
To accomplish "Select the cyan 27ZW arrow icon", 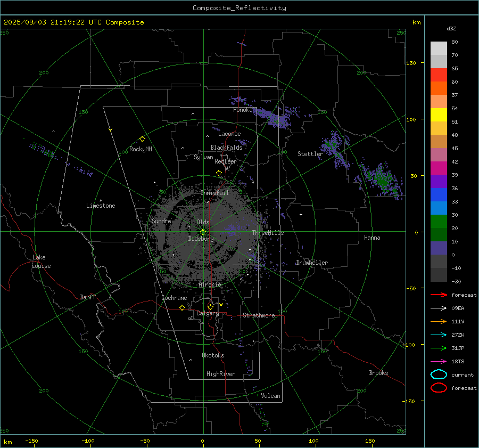I will (x=439, y=335).
